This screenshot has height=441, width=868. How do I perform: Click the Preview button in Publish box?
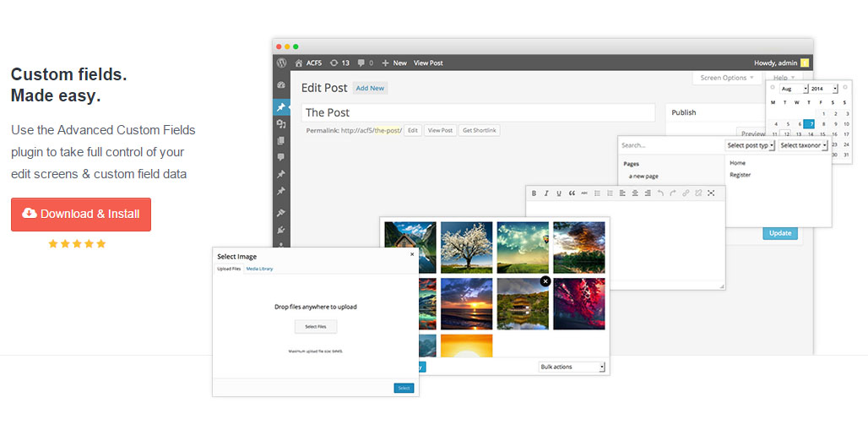pyautogui.click(x=751, y=133)
